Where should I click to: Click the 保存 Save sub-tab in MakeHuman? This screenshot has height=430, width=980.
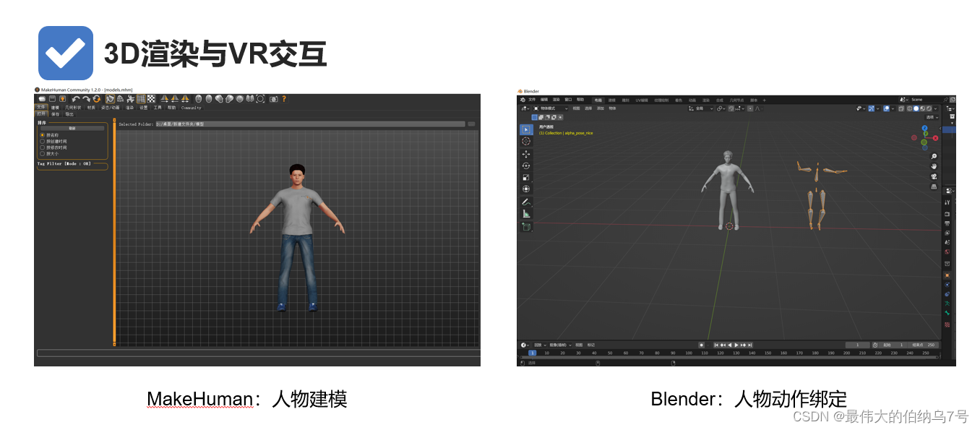click(55, 114)
